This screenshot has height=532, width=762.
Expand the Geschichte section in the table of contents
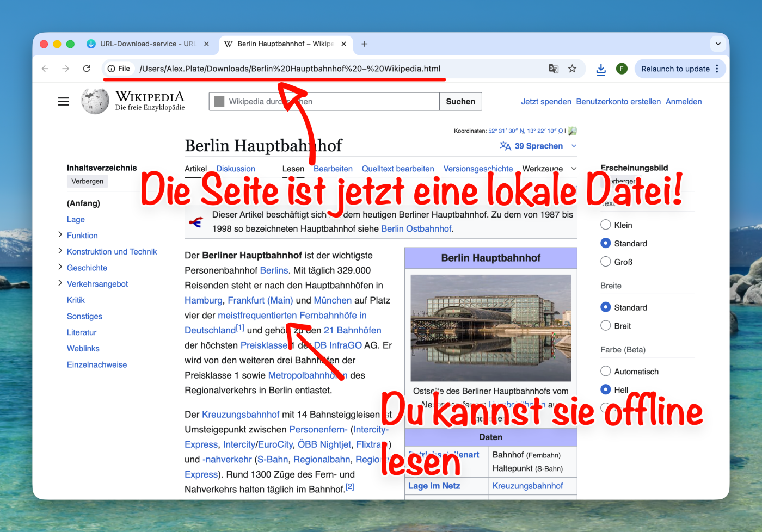click(x=60, y=267)
